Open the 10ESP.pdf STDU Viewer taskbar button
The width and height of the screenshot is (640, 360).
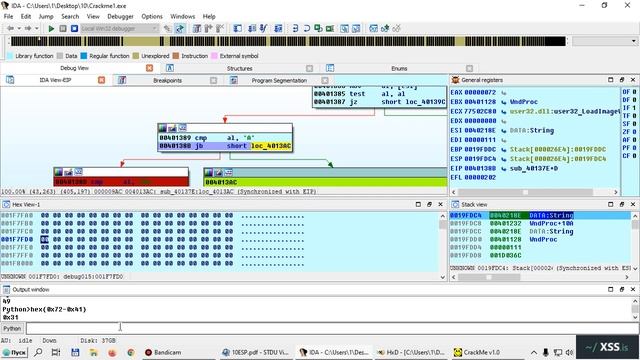(x=255, y=352)
